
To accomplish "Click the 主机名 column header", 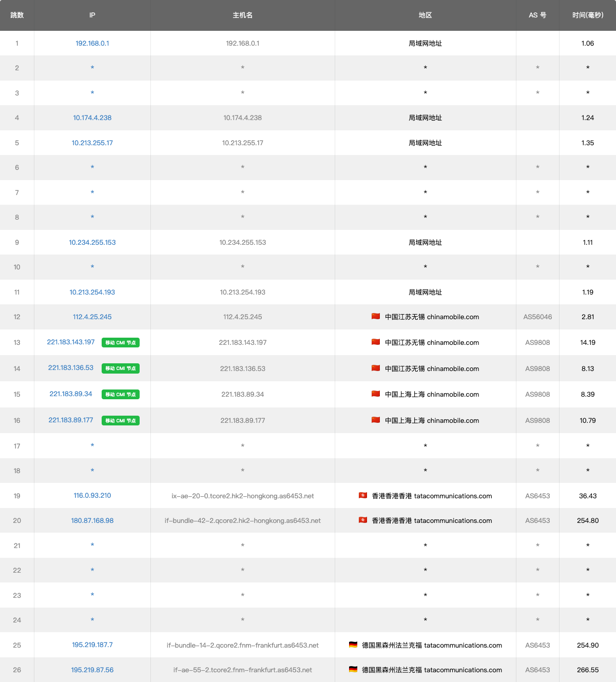I will coord(243,15).
